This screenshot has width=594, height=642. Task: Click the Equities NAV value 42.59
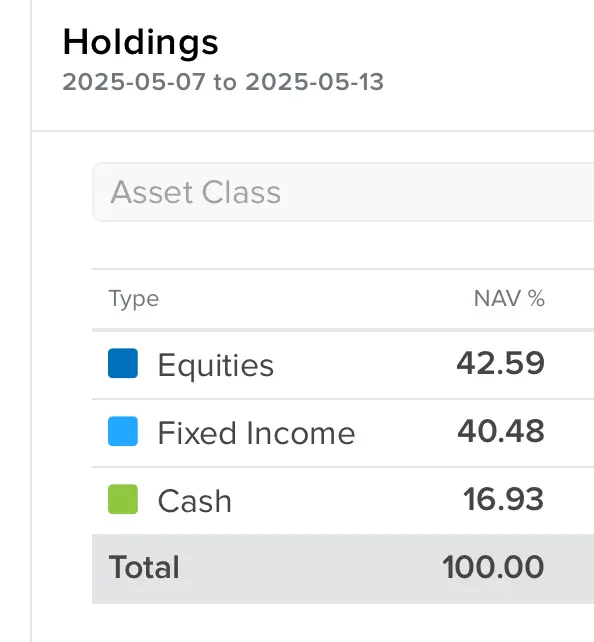tap(501, 363)
